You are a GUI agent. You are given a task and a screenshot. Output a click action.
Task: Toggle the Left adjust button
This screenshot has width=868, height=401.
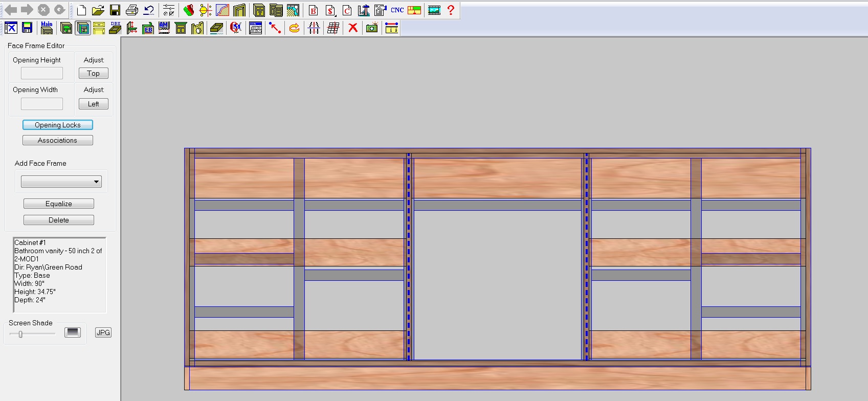coord(93,104)
